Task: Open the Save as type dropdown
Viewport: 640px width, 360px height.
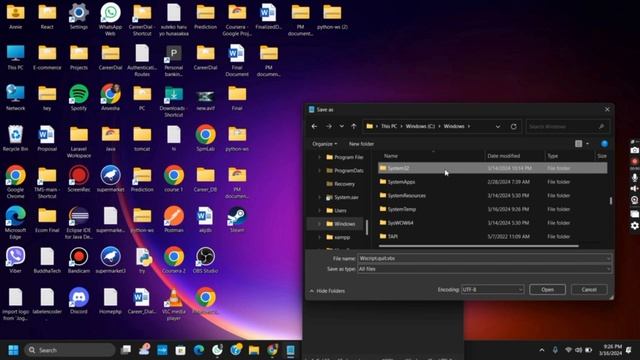Action: [x=484, y=269]
